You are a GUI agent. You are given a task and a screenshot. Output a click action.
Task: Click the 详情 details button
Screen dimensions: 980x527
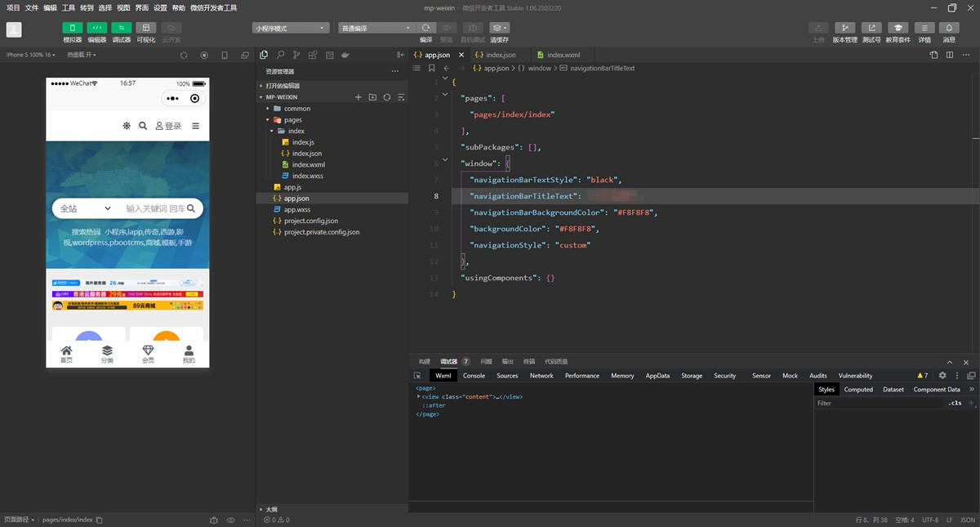[x=924, y=28]
